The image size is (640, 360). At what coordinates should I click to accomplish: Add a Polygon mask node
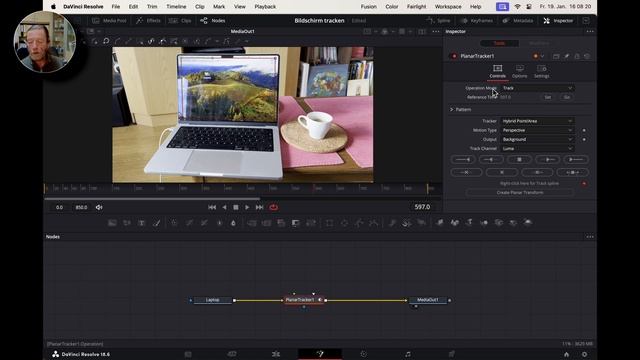coord(359,223)
